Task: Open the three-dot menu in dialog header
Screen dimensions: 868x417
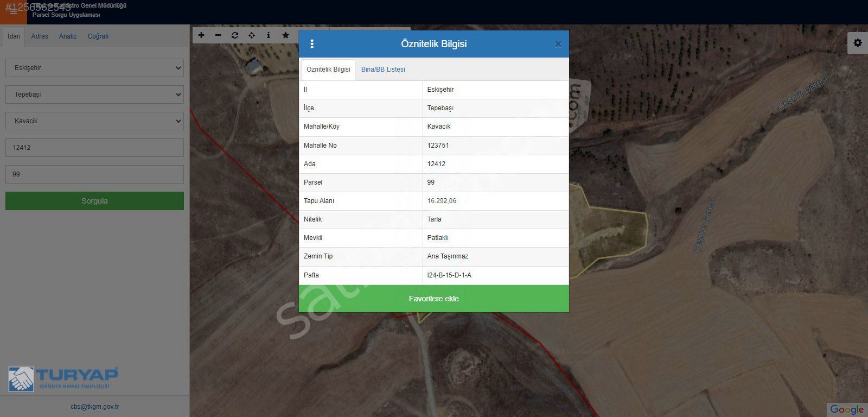Action: click(x=312, y=44)
